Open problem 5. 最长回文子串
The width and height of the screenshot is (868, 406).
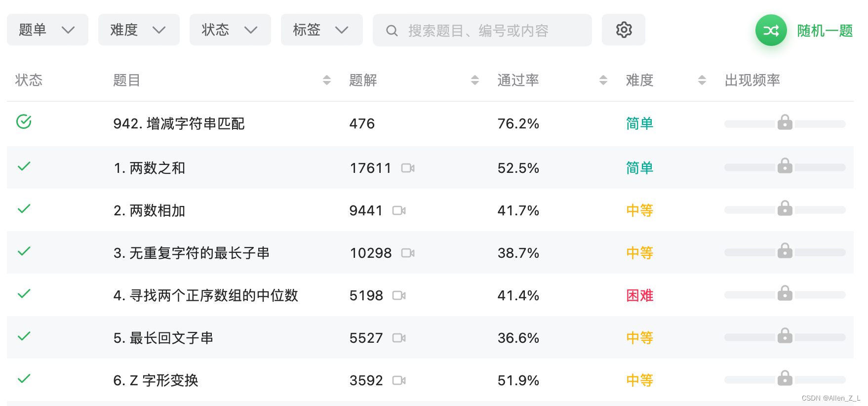click(163, 338)
